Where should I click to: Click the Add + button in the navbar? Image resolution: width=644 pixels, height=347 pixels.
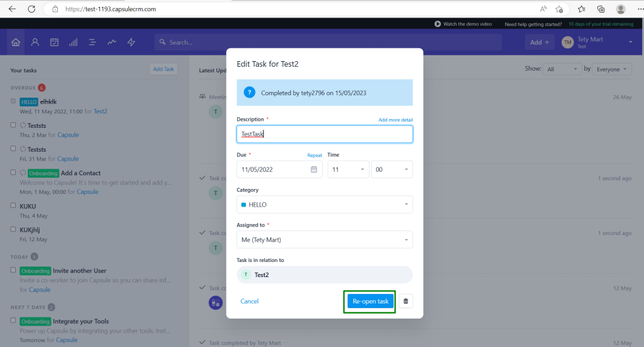[539, 42]
